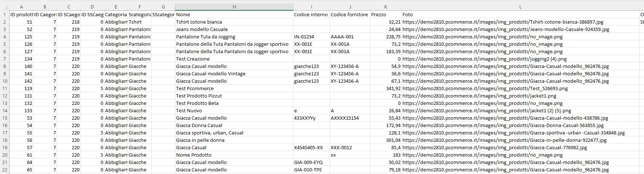Image resolution: width=644 pixels, height=174 pixels.
Task: Select product ID cell '125'
Action: point(21,37)
